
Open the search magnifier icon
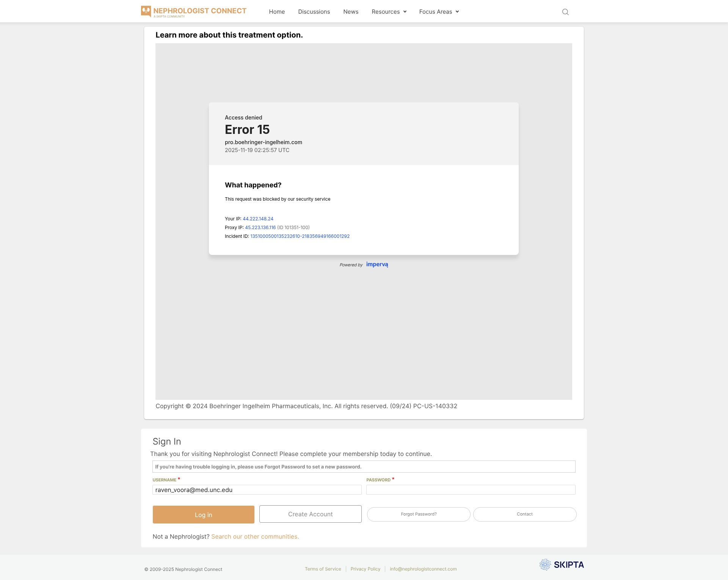(x=565, y=12)
